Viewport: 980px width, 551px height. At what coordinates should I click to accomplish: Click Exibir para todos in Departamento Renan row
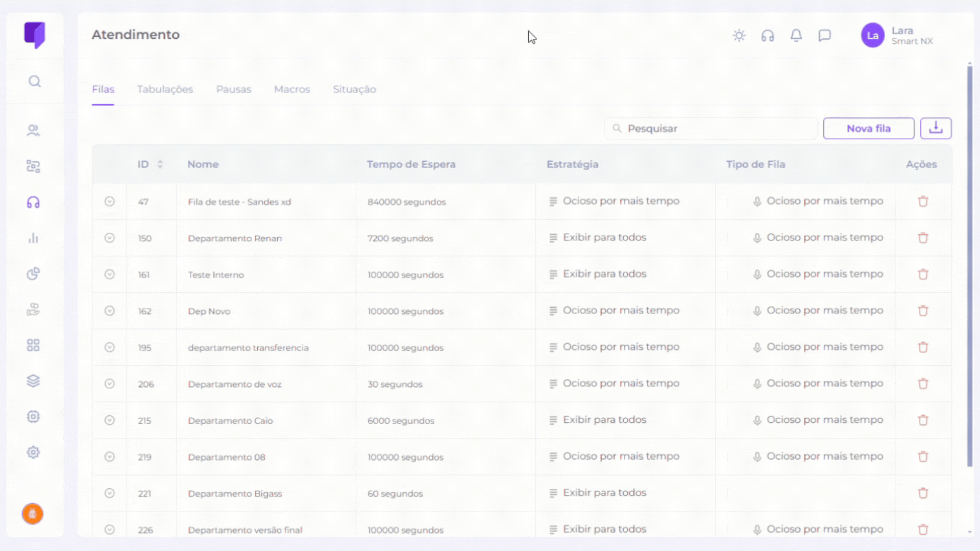tap(604, 237)
